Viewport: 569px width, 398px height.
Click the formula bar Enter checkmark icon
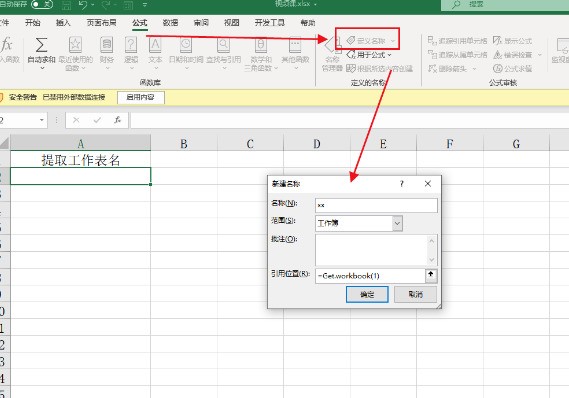[x=97, y=120]
